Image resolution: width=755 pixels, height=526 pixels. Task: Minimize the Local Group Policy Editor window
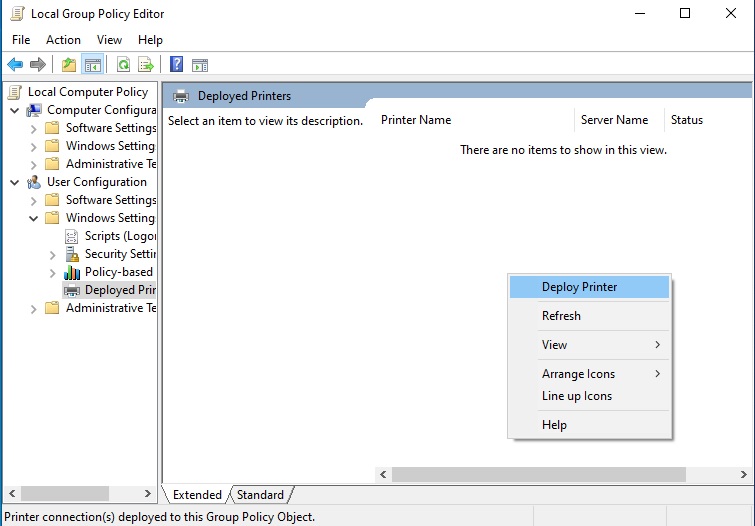[x=639, y=13]
